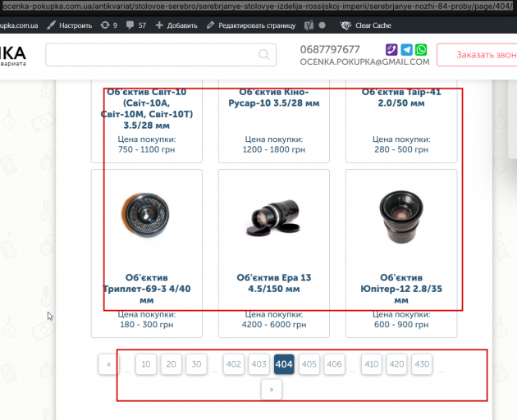Open Об'єктив Світ-10 3.5/28 мм title

(147, 108)
